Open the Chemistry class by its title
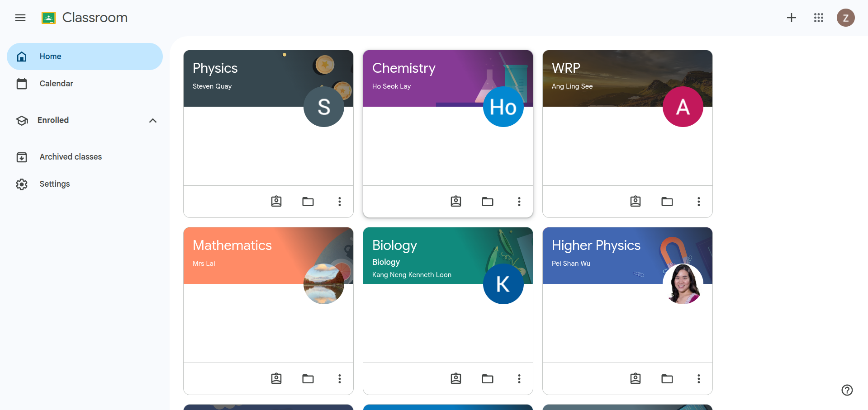The width and height of the screenshot is (868, 410). [x=403, y=68]
